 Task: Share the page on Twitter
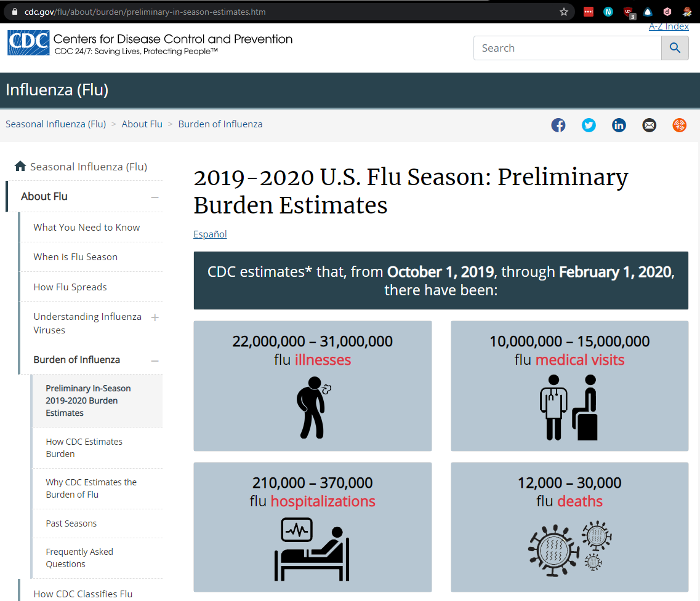(x=589, y=125)
